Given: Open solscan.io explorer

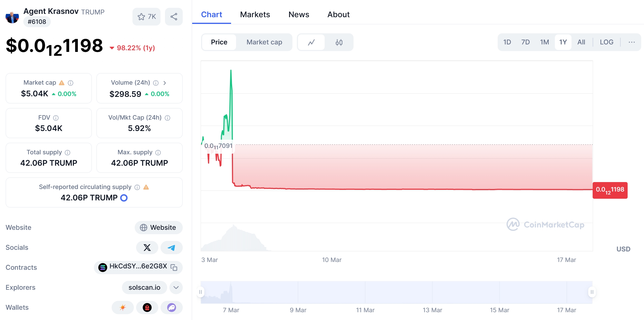Looking at the screenshot, I should (x=144, y=287).
